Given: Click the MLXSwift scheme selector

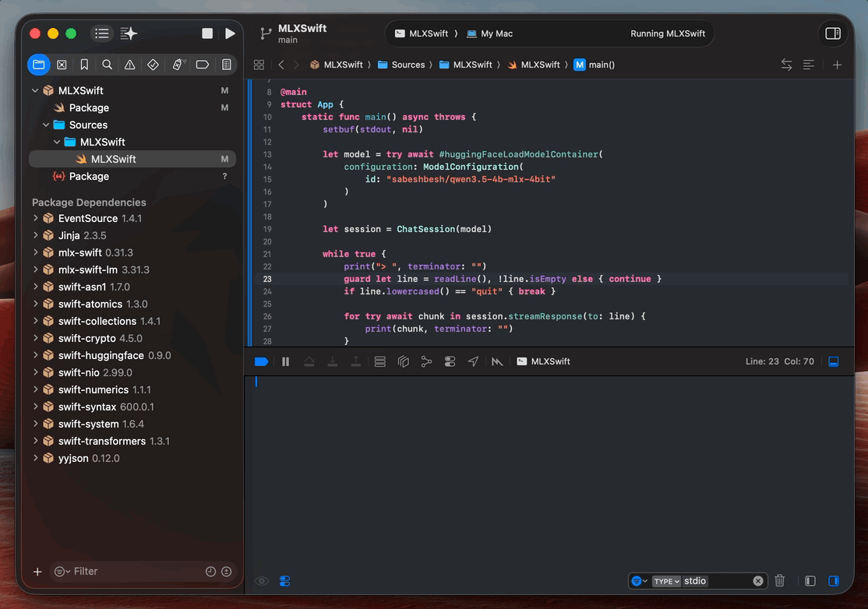Looking at the screenshot, I should click(422, 33).
